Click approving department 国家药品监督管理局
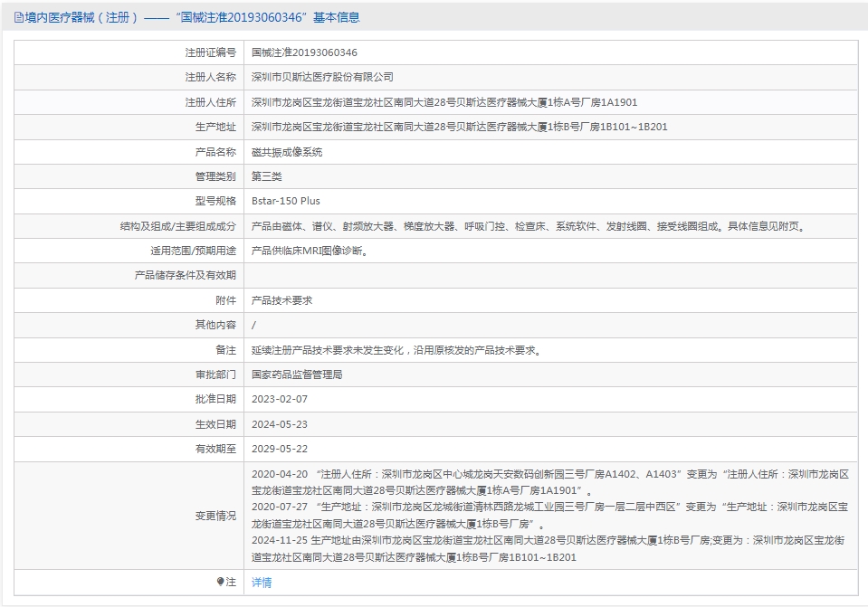The width and height of the screenshot is (868, 607). click(297, 375)
